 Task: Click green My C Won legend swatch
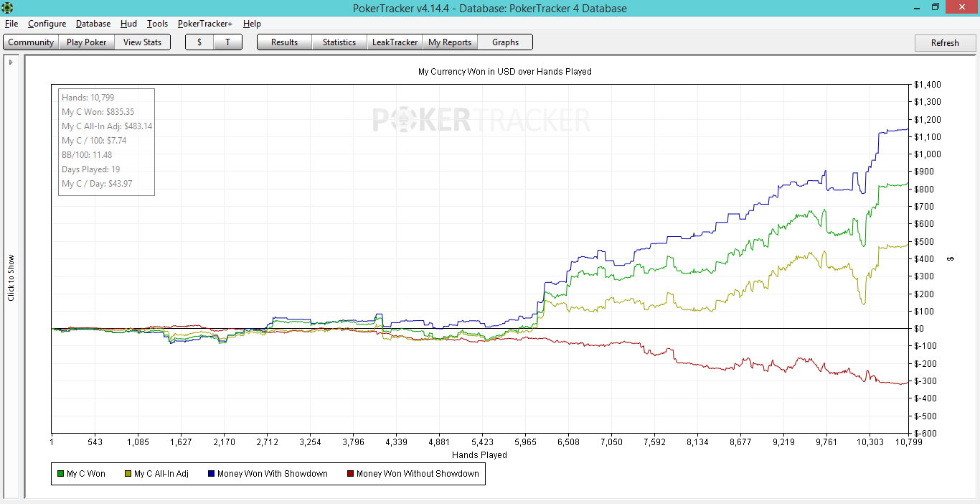pos(60,474)
